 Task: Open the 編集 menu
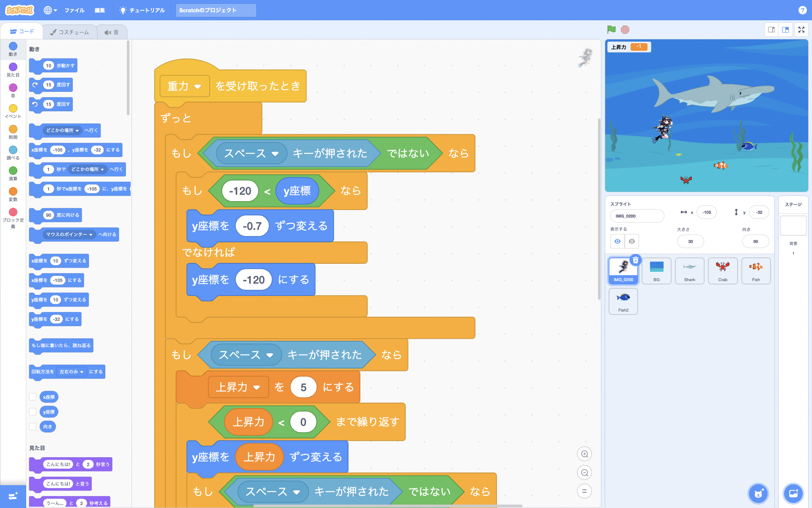pos(100,10)
